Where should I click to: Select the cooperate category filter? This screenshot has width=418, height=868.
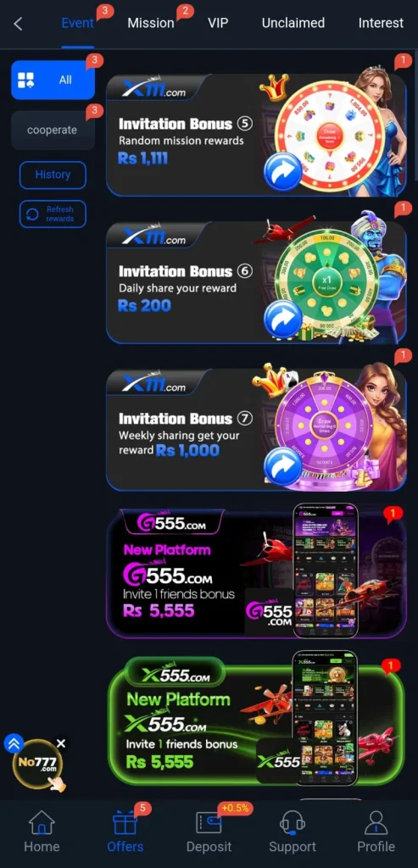click(x=53, y=130)
